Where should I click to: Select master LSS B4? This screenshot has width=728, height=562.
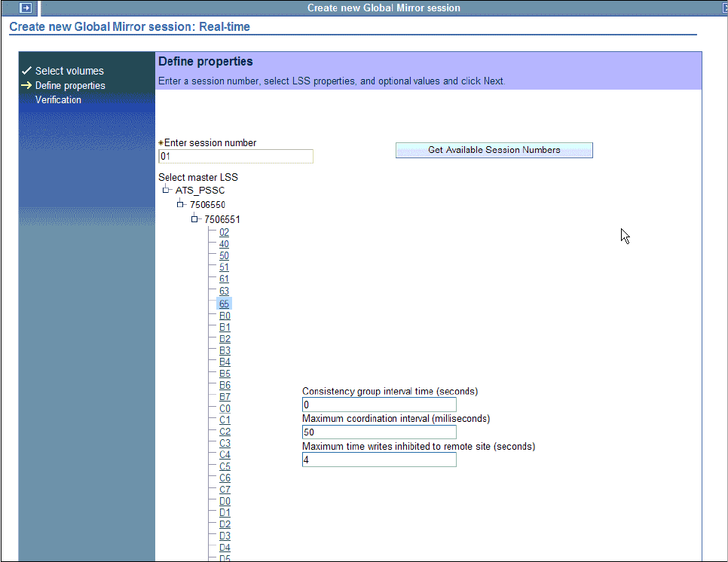click(x=225, y=362)
